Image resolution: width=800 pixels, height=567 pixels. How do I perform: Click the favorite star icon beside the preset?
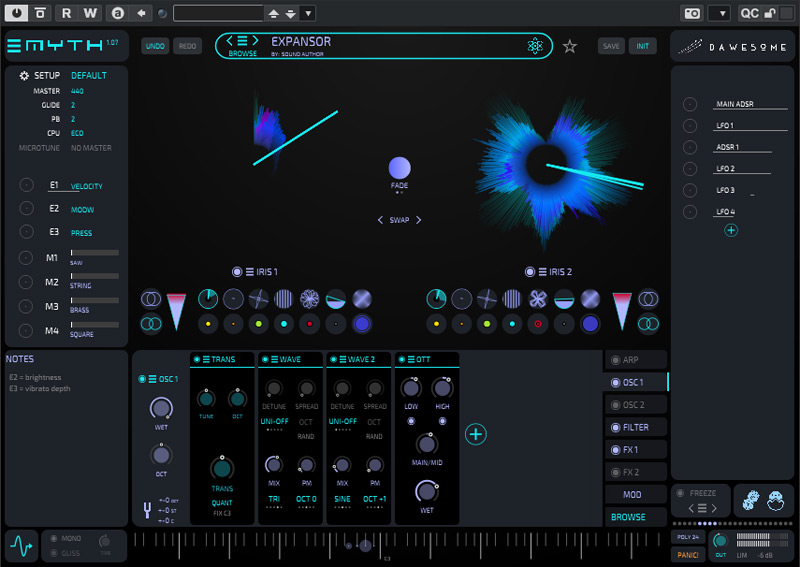[x=570, y=46]
